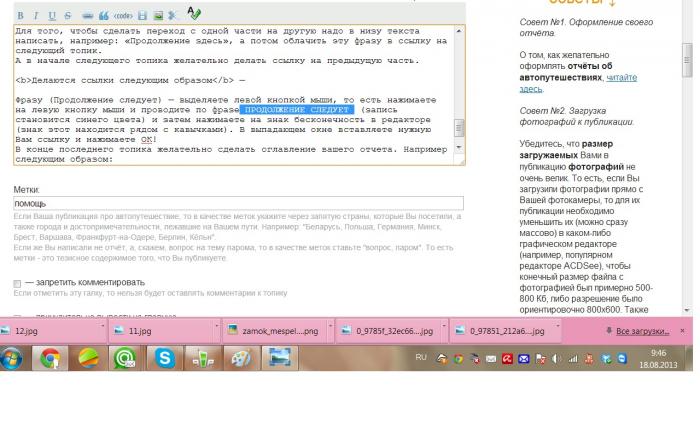Run spell check in editor toolbar

coord(193,14)
